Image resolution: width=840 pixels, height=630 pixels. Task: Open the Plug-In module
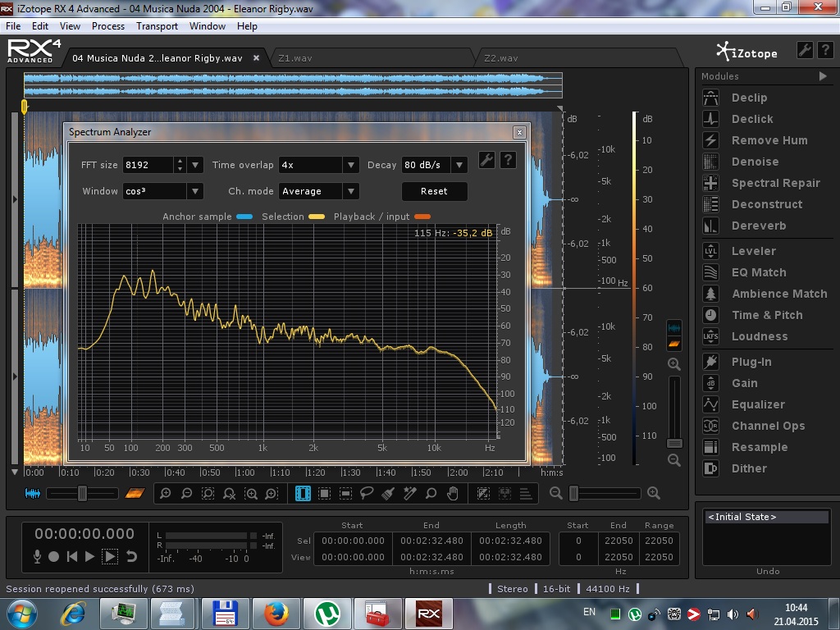(x=751, y=362)
